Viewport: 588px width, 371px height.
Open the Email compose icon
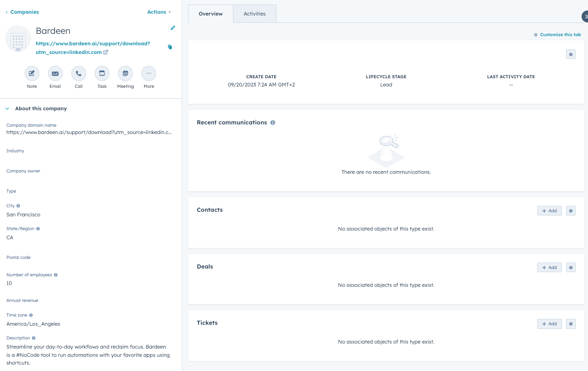[55, 73]
